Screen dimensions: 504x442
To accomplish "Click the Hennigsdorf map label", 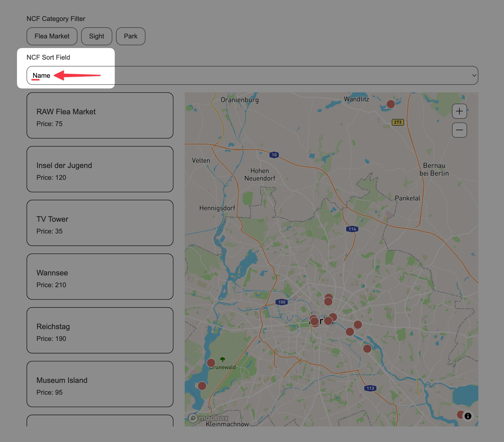I will tap(217, 208).
